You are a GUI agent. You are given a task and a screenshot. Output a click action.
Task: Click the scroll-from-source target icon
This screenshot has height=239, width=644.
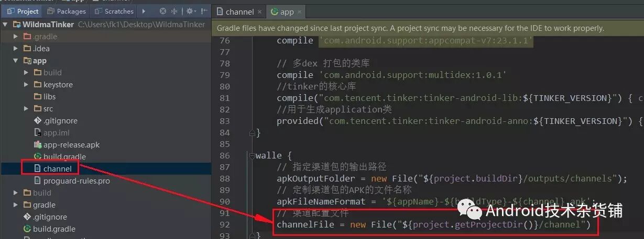click(x=163, y=11)
